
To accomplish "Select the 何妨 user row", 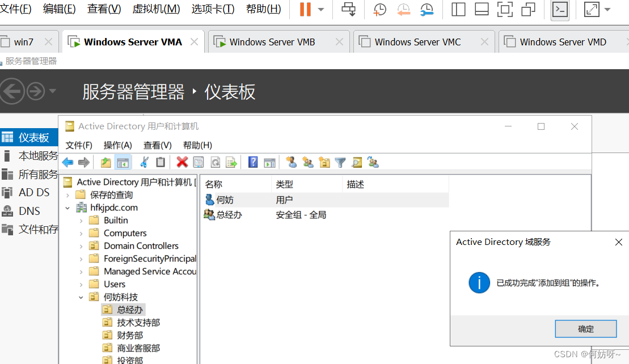I will [225, 200].
